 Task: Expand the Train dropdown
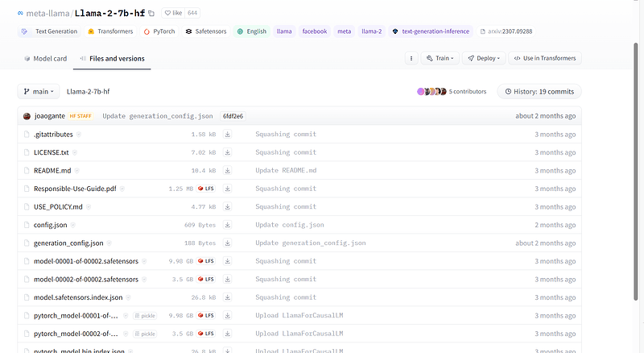[x=440, y=58]
